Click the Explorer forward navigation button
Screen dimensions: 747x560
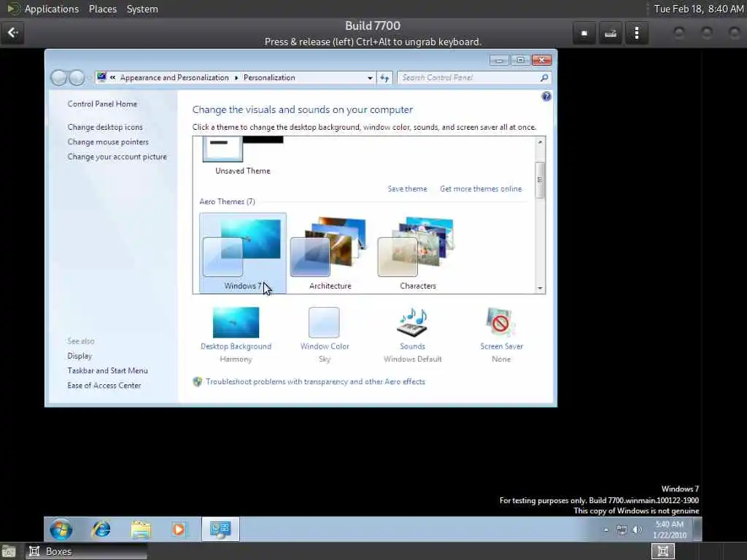coord(76,77)
